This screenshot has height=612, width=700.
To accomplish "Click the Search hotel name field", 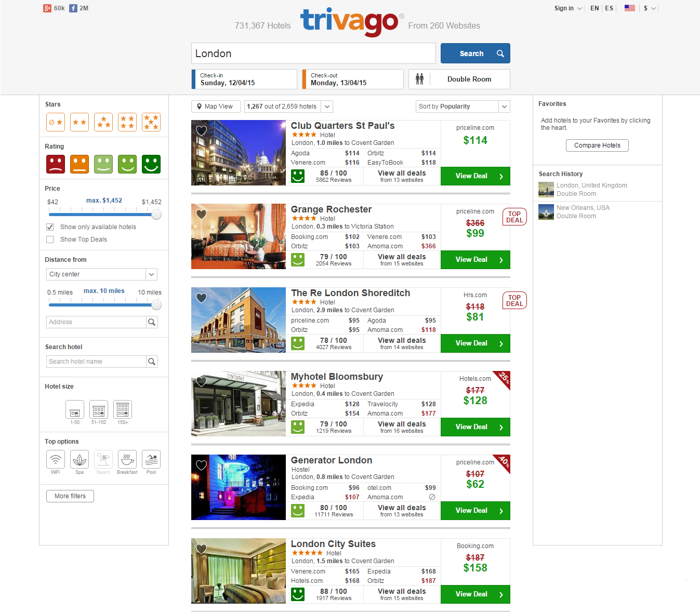I will [96, 362].
